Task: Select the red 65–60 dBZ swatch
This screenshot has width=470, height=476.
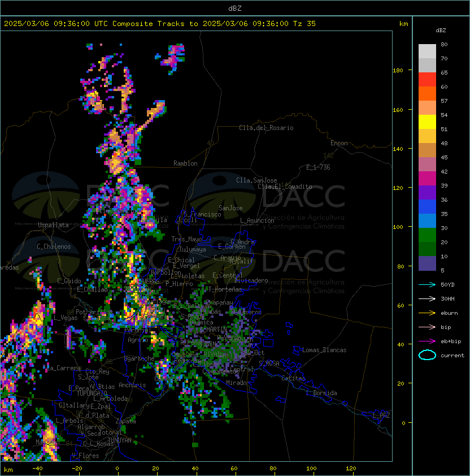Action: tap(427, 80)
